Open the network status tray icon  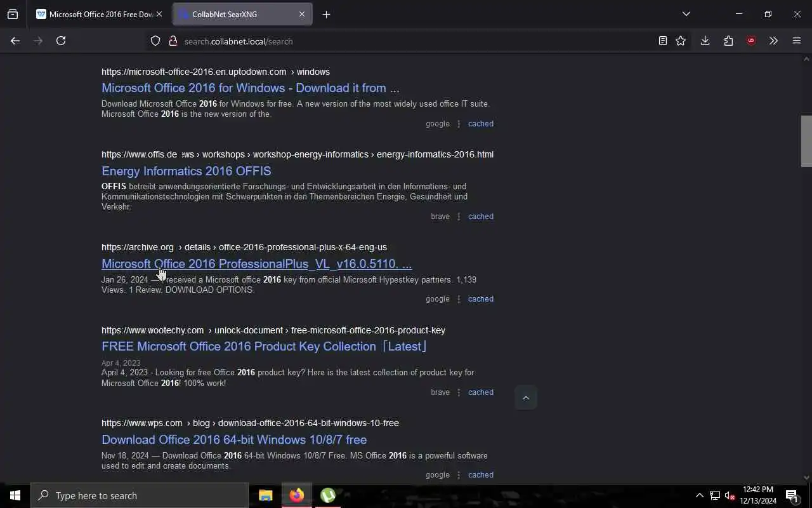pos(715,495)
